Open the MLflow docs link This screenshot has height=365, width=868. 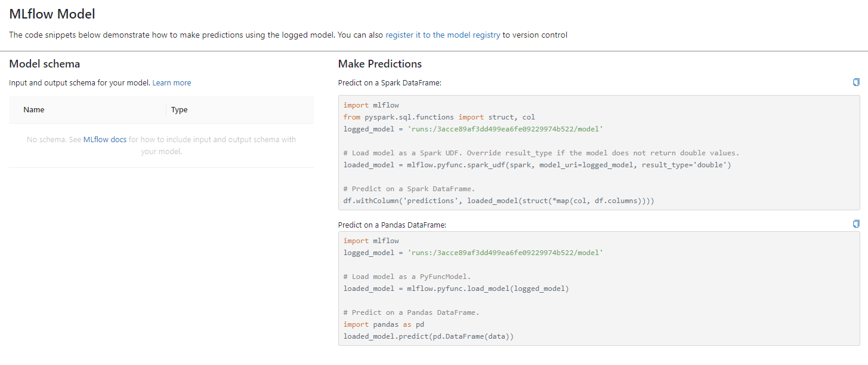(105, 140)
